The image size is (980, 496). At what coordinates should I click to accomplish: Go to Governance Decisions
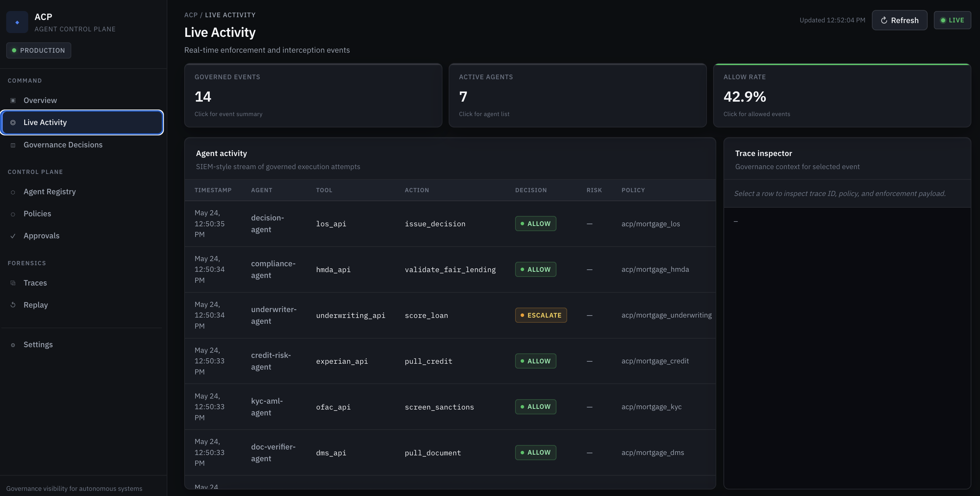click(x=82, y=145)
